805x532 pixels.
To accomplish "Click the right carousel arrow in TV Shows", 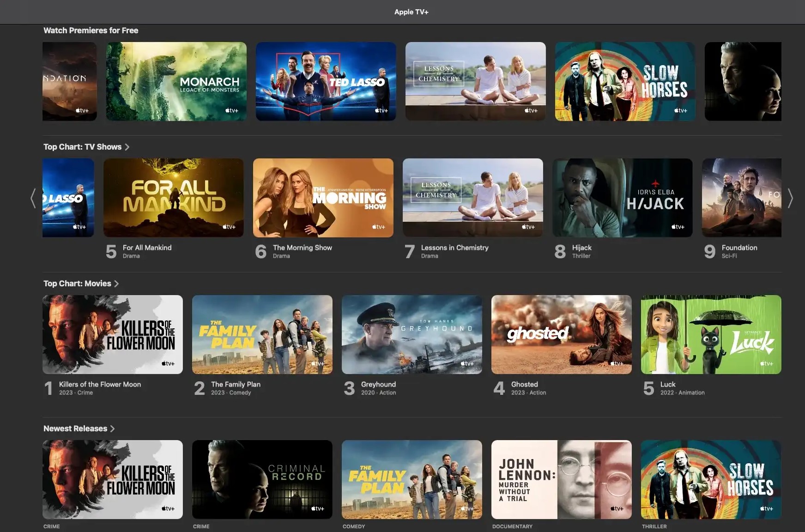I will point(790,198).
